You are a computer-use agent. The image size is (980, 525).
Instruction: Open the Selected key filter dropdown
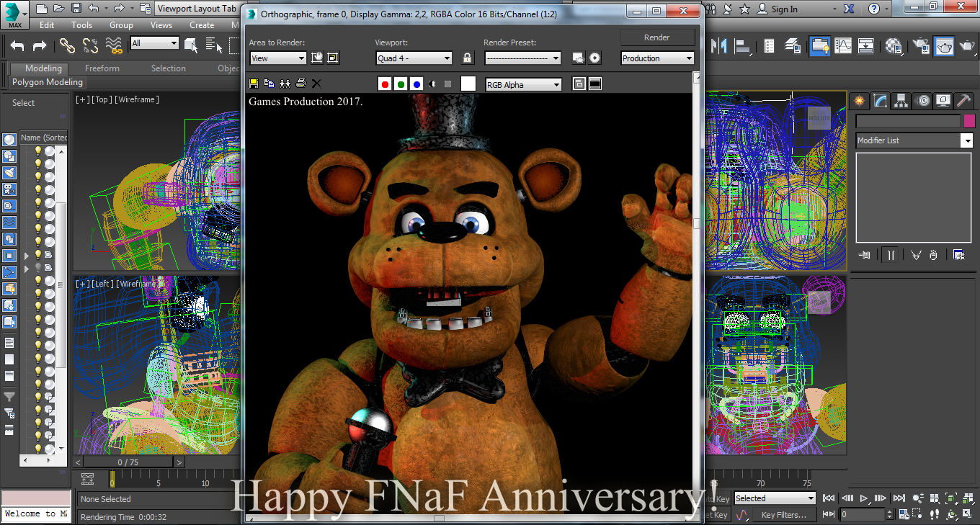coord(775,498)
